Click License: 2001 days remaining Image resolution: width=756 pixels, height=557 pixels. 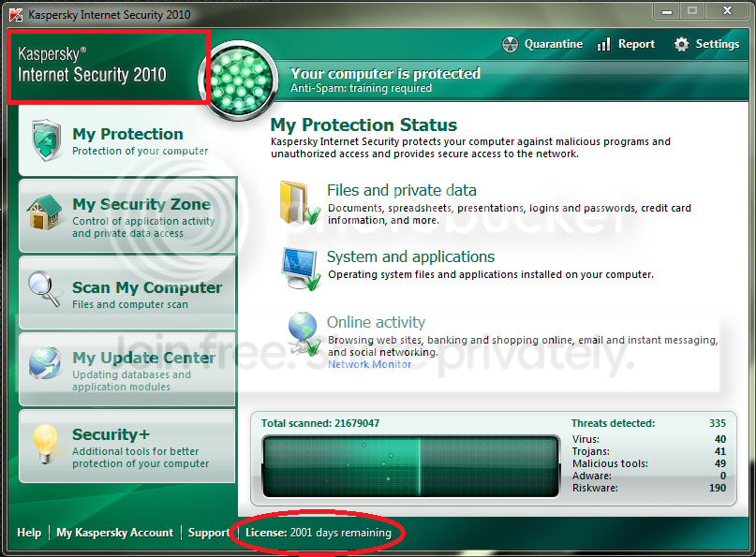[x=319, y=533]
